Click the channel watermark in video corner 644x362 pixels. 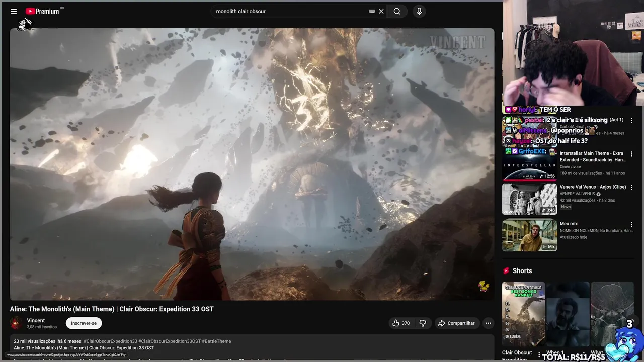[485, 287]
